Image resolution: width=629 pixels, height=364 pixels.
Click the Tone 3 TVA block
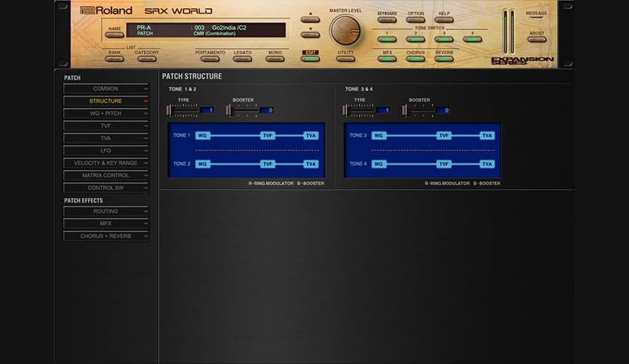(487, 135)
